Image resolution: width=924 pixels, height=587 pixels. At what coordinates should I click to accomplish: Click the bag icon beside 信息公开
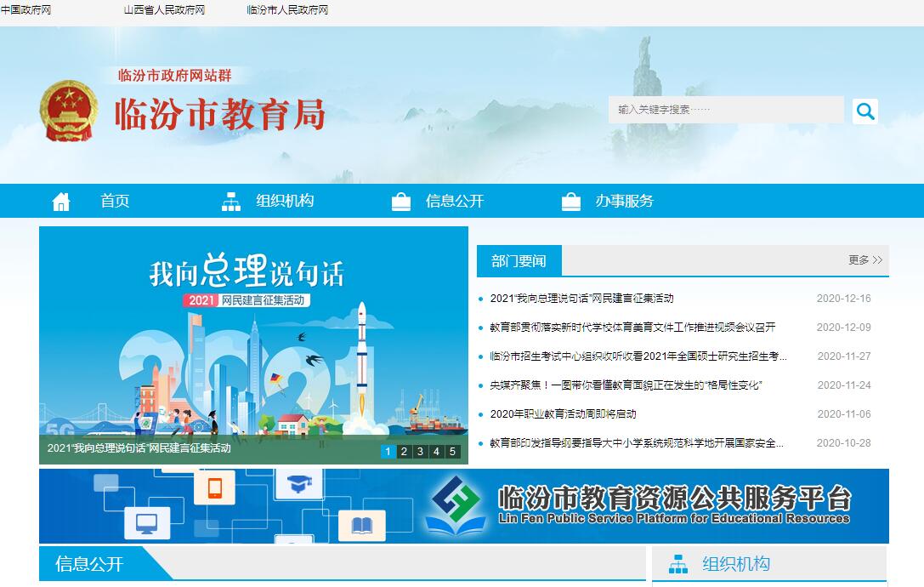point(401,202)
